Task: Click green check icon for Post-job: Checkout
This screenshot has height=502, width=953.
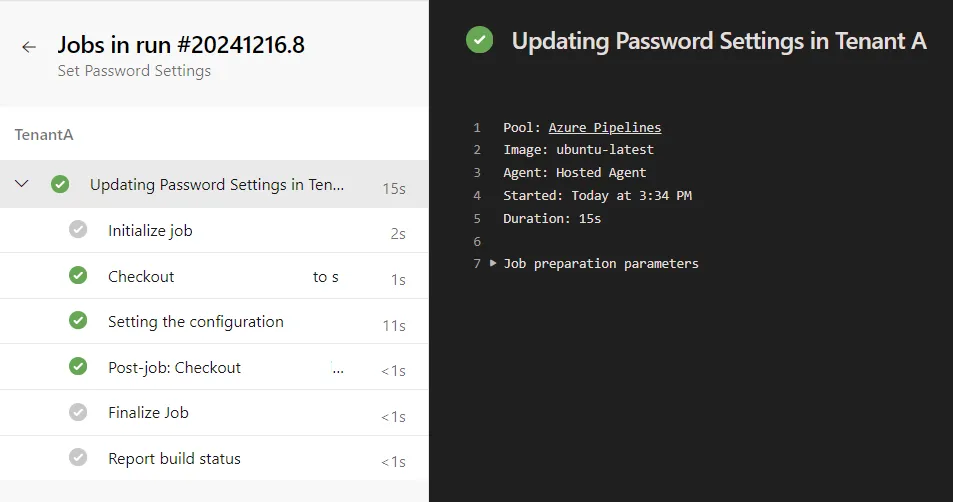Action: click(78, 367)
